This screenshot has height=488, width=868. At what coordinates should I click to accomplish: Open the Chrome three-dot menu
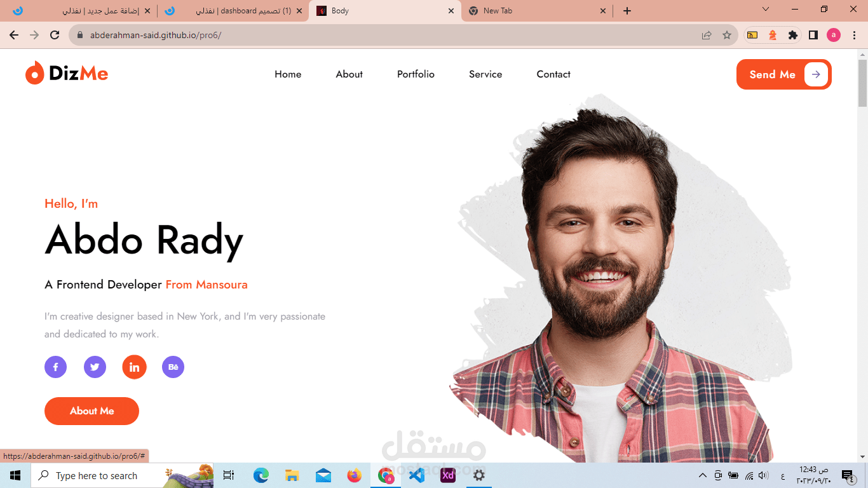(x=853, y=35)
